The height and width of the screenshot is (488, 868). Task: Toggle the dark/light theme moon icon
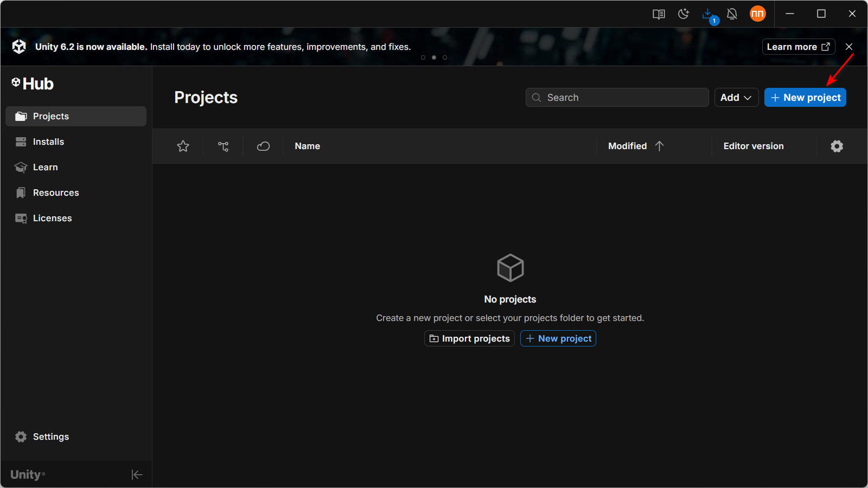point(684,14)
